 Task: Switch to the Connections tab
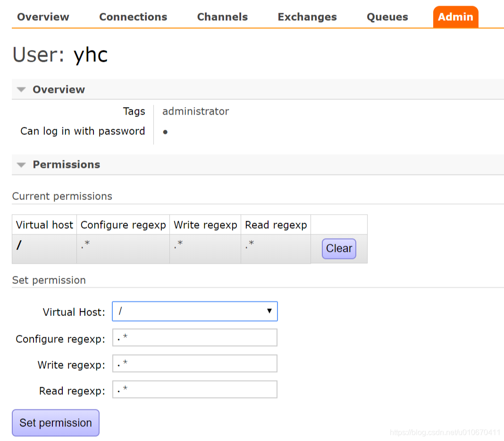pos(133,17)
